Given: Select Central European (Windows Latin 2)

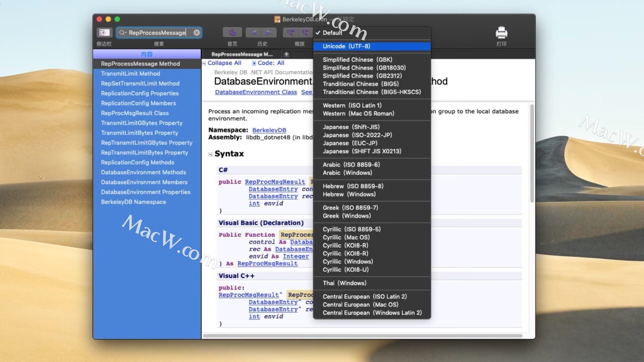Looking at the screenshot, I should point(372,312).
